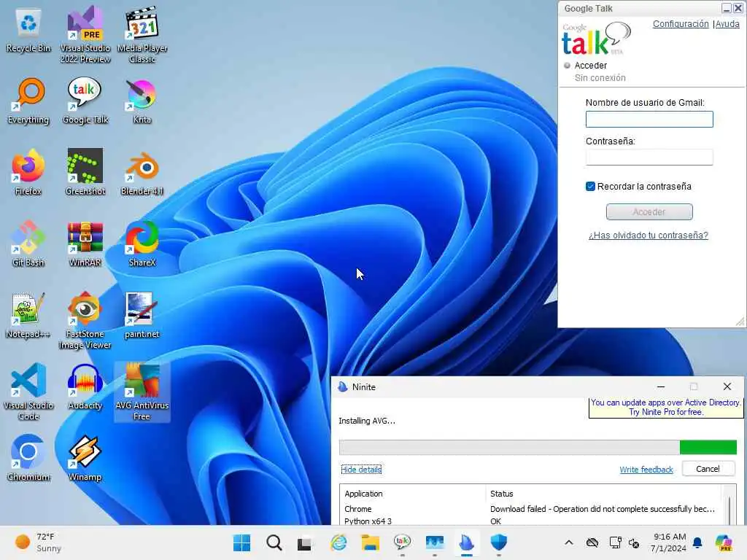Open Notepad++ desktop icon
747x560 pixels.
tap(28, 315)
